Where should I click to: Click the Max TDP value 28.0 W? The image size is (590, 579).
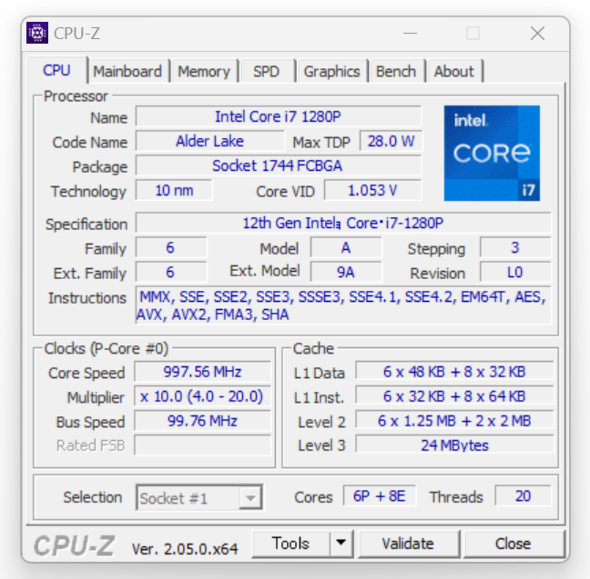[x=391, y=141]
